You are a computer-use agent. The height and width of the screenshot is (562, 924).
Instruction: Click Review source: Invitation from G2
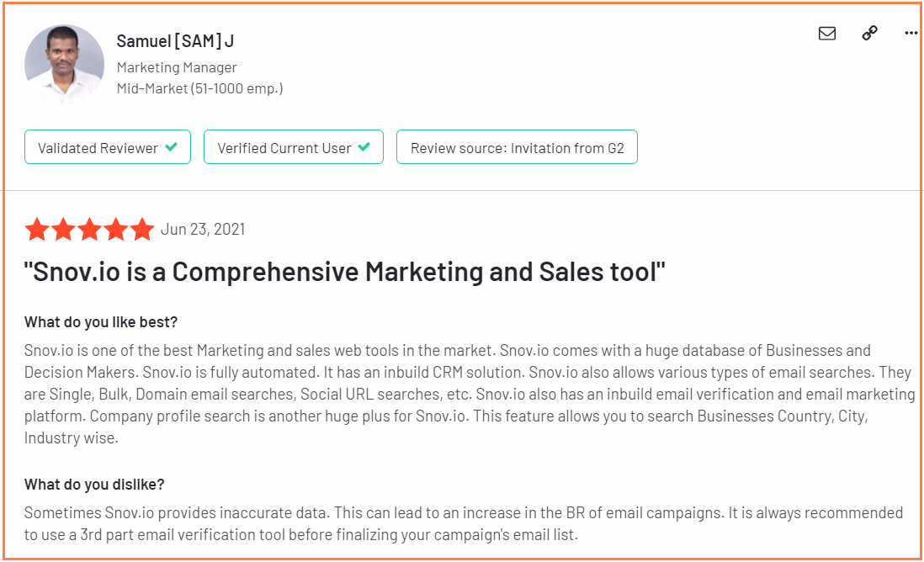tap(517, 147)
